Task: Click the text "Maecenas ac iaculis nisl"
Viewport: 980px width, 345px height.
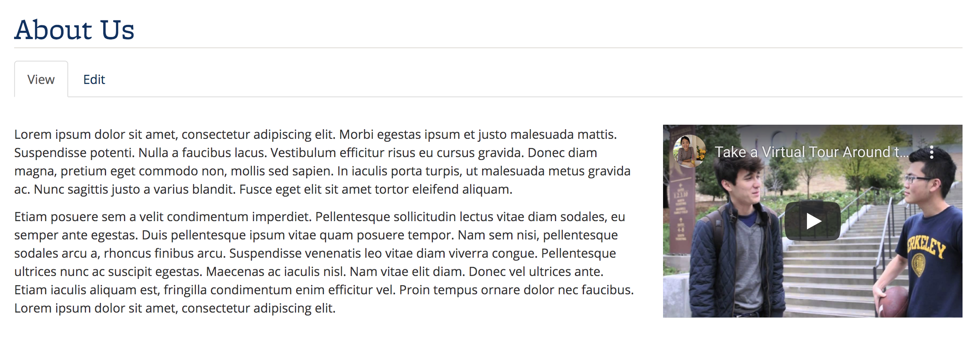Action: tap(276, 272)
